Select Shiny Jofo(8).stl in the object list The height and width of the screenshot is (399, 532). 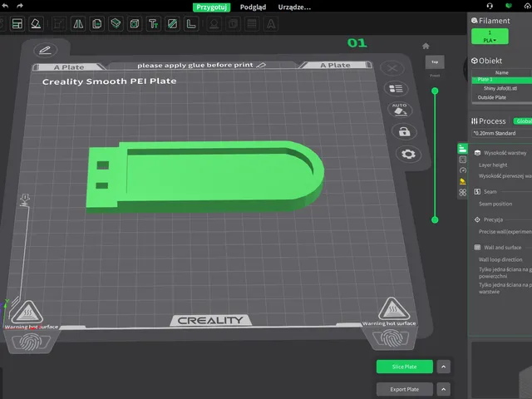[500, 88]
